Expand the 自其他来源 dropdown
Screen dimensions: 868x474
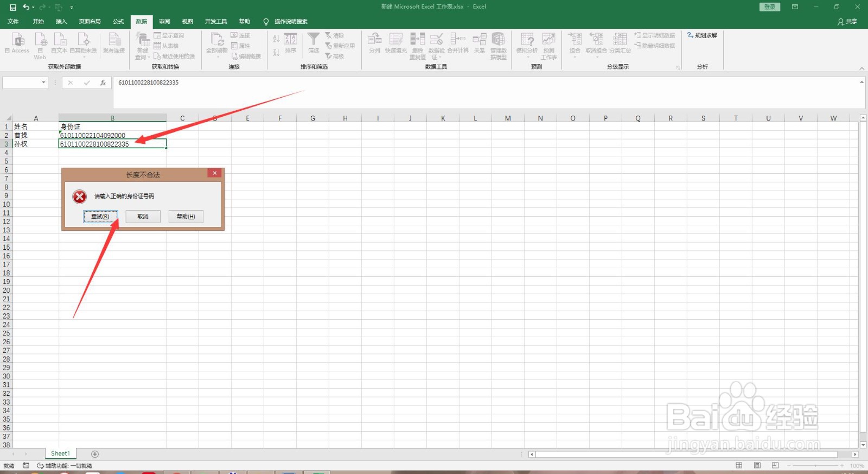(84, 57)
